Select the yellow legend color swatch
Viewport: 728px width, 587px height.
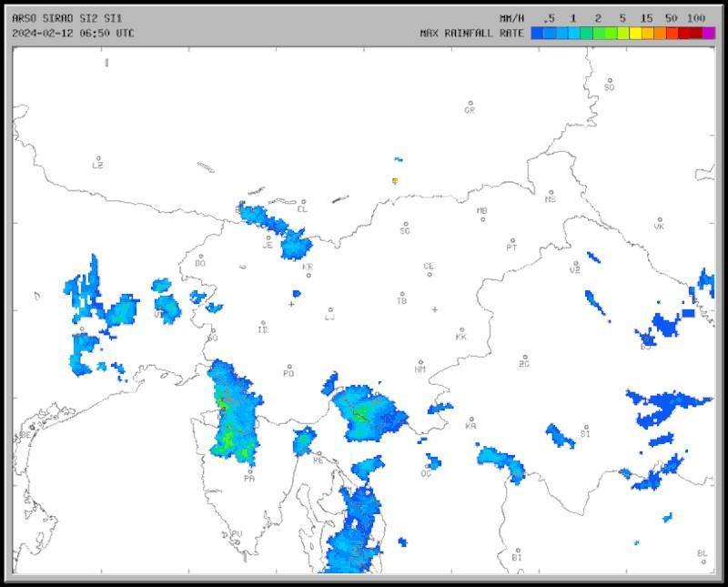[x=636, y=33]
